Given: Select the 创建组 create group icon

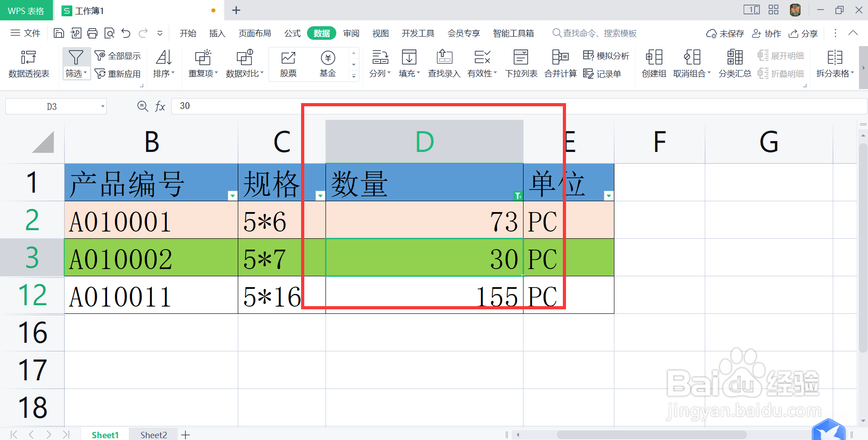Looking at the screenshot, I should [x=653, y=63].
